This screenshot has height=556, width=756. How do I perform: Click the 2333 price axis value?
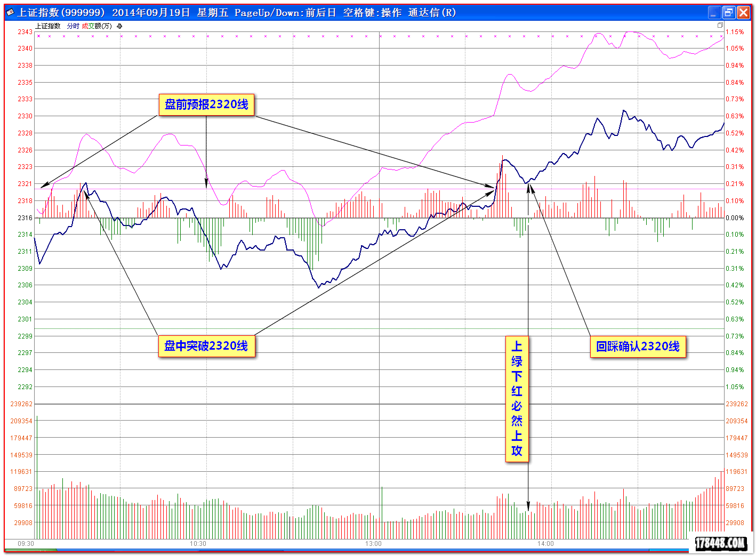pyautogui.click(x=25, y=99)
